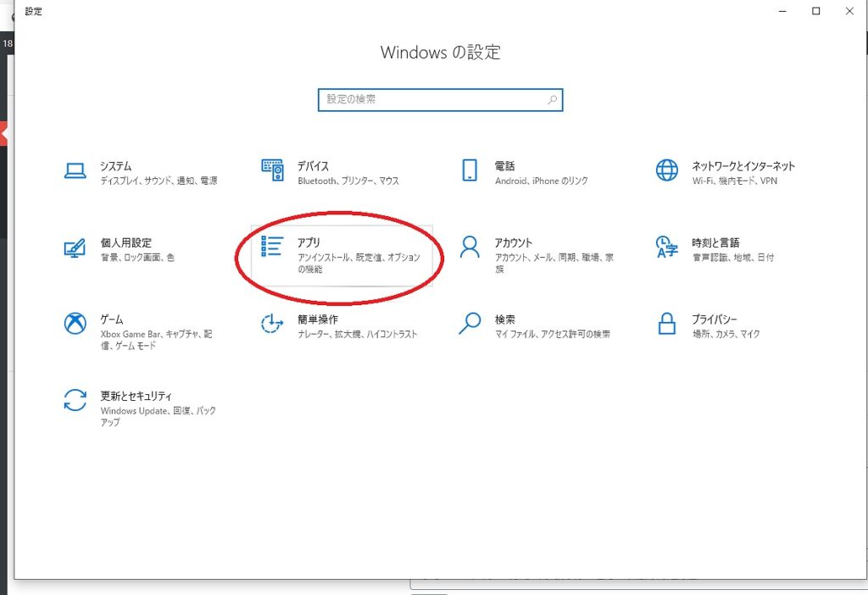The width and height of the screenshot is (868, 595).
Task: Click the ネットワークとインターネット globe icon
Action: (x=666, y=170)
